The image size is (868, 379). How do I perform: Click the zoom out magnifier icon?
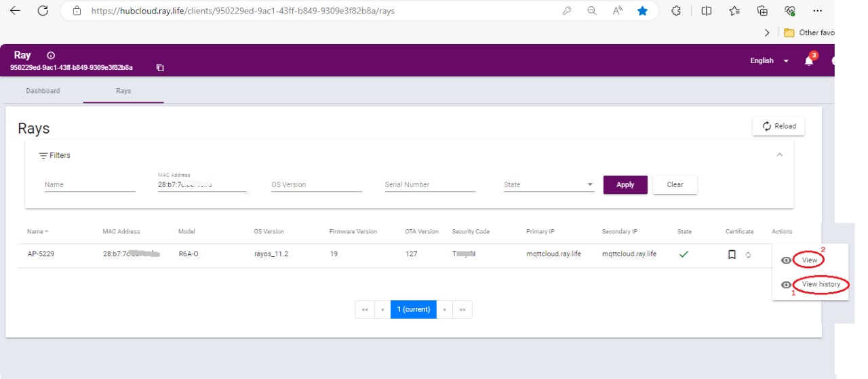coord(592,11)
